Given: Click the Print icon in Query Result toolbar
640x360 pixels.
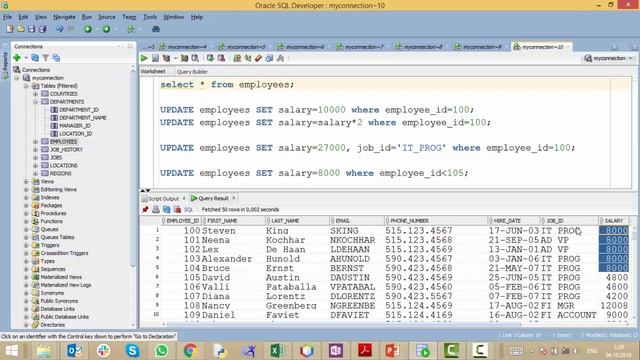Looking at the screenshot, I should [x=156, y=209].
